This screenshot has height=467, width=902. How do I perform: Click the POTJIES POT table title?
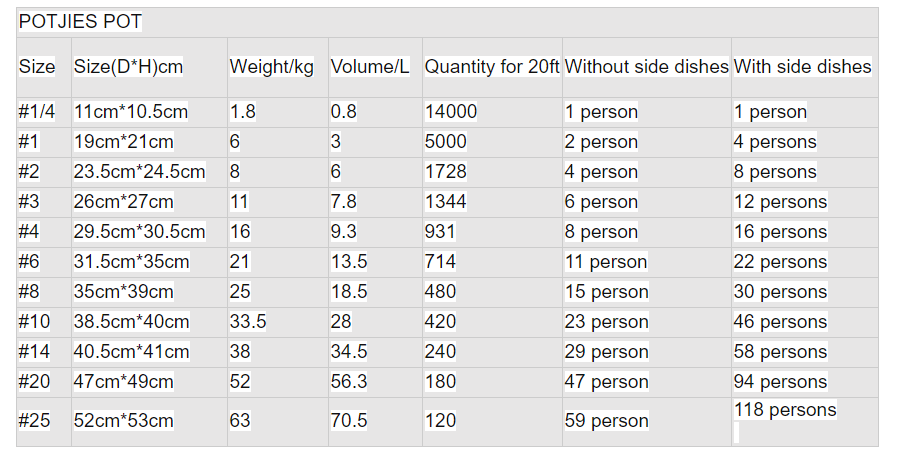(79, 23)
